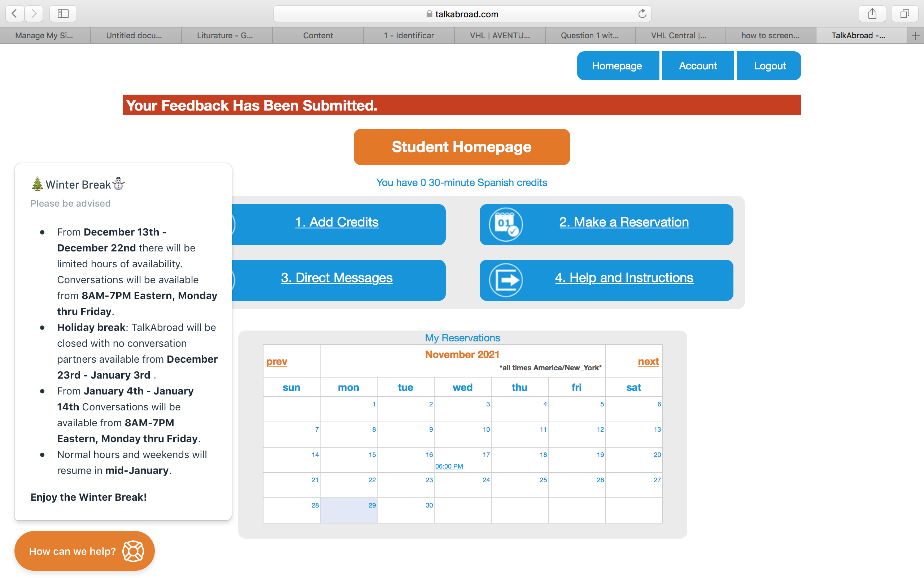Viewport: 924px width, 578px height.
Task: Select the TalkAbroad tab
Action: coord(862,35)
